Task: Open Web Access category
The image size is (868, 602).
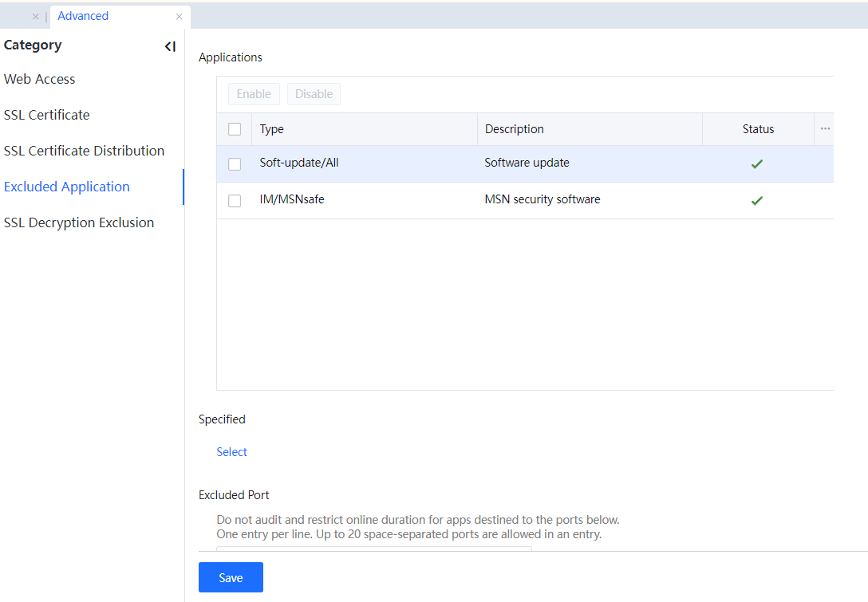Action: pos(40,79)
